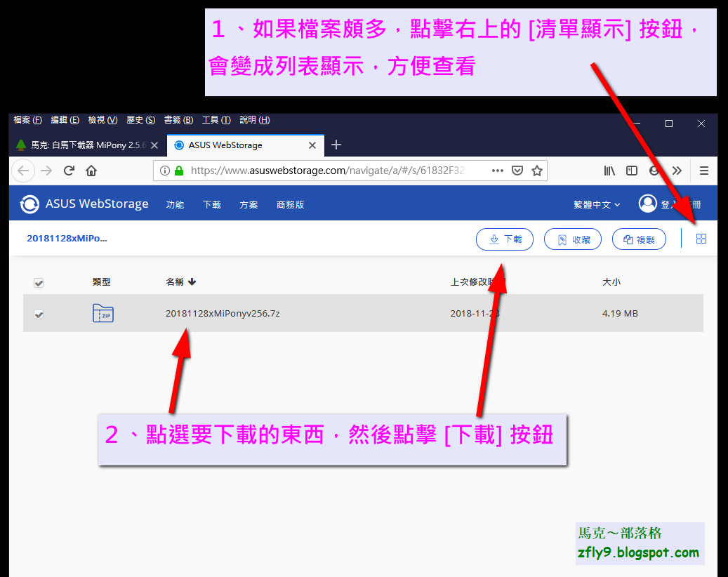Open the 商務版 navigation link
The width and height of the screenshot is (728, 577).
point(290,205)
